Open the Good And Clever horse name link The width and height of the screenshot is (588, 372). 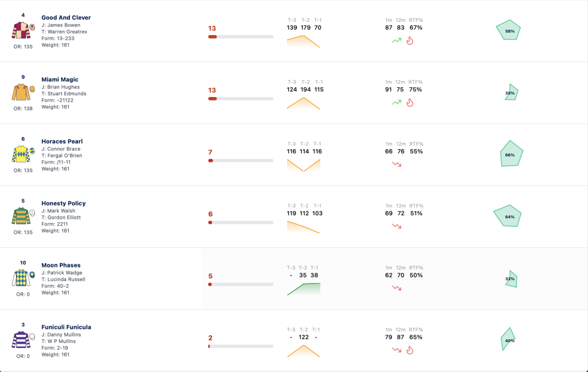coord(66,18)
